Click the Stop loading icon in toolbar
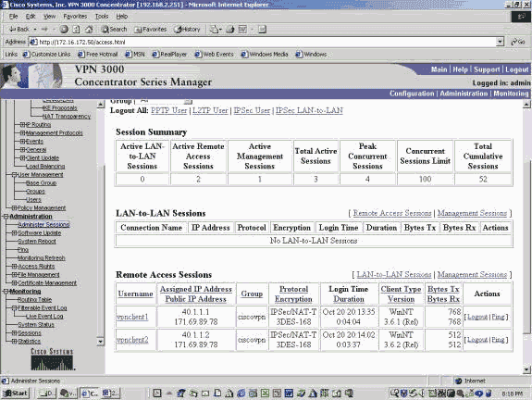The height and width of the screenshot is (400, 532). (64, 30)
